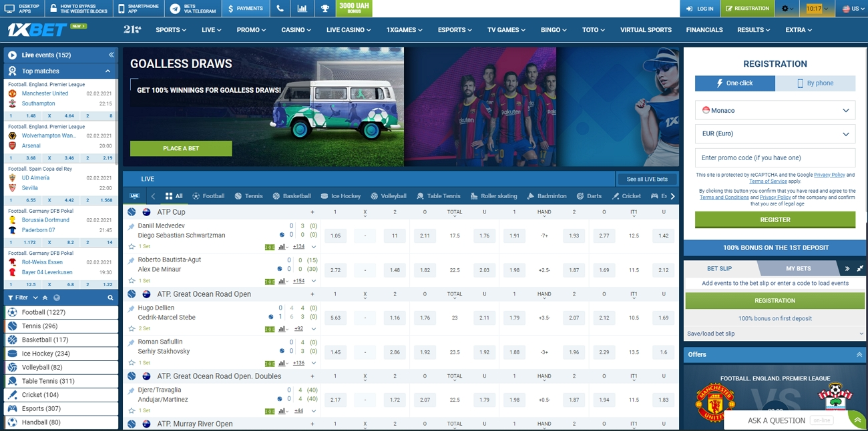This screenshot has height=431, width=868.
Task: Click the double up-arrow icon beside Filter
Action: tap(45, 298)
